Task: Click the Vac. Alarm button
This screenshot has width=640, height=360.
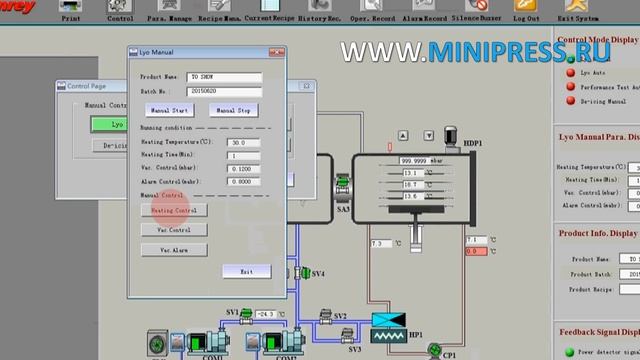Action: 174,250
